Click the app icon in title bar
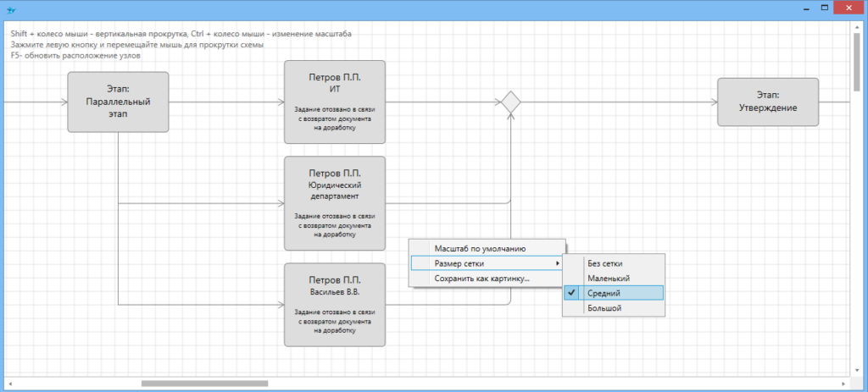The image size is (868, 392). tap(11, 8)
